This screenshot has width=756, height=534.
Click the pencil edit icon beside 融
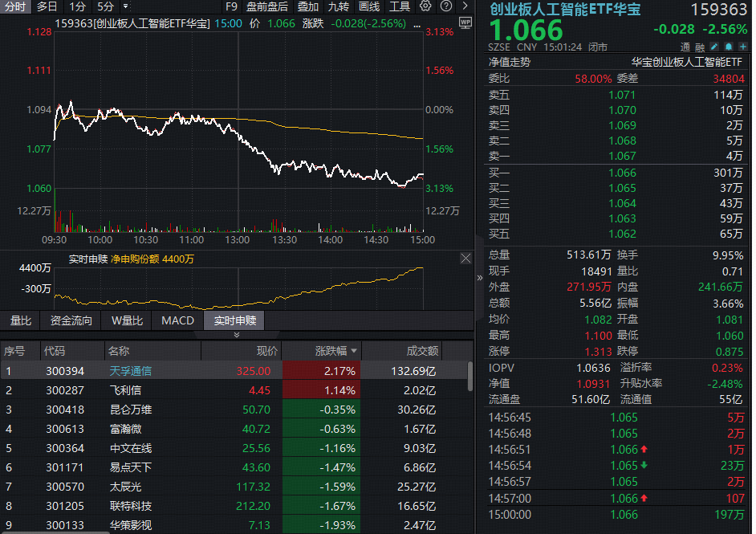click(x=714, y=46)
